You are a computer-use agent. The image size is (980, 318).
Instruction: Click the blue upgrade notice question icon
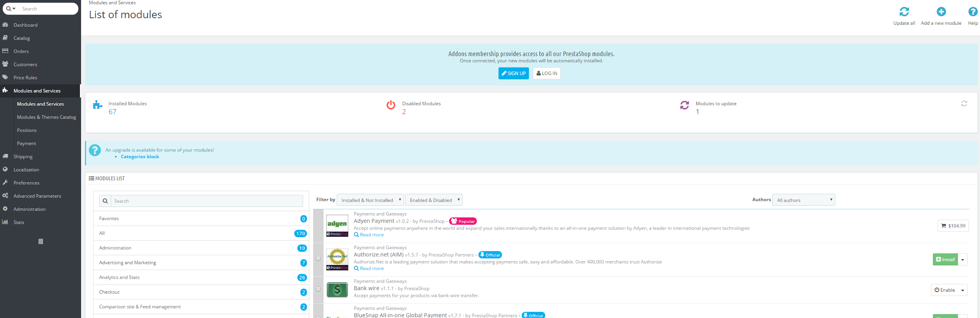pos(95,150)
